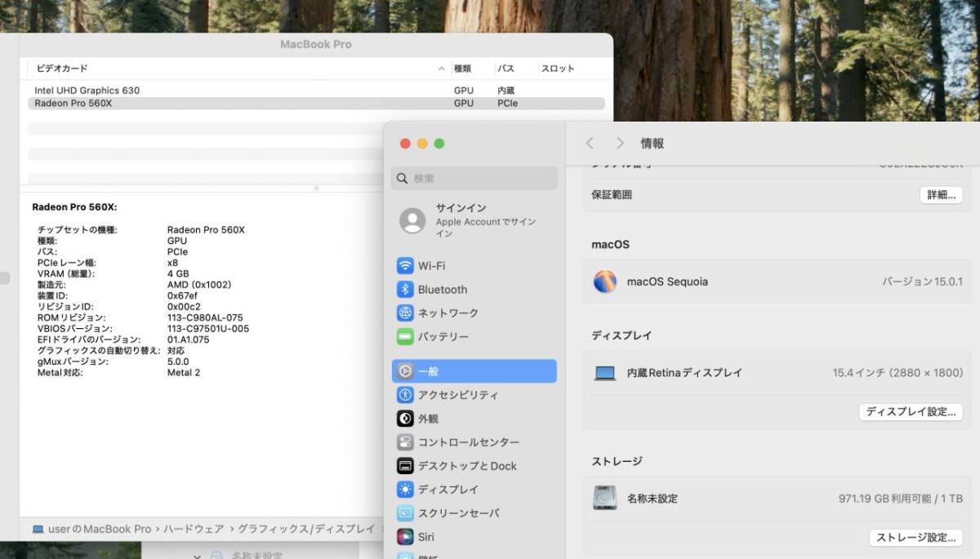The image size is (980, 559).
Task: Go forward with the right chevron
Action: [620, 144]
